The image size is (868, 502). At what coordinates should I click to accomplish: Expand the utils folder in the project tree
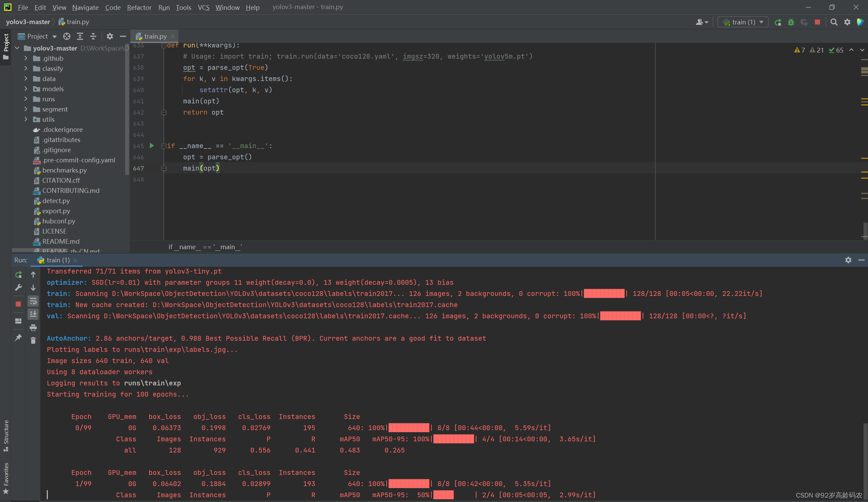point(26,119)
